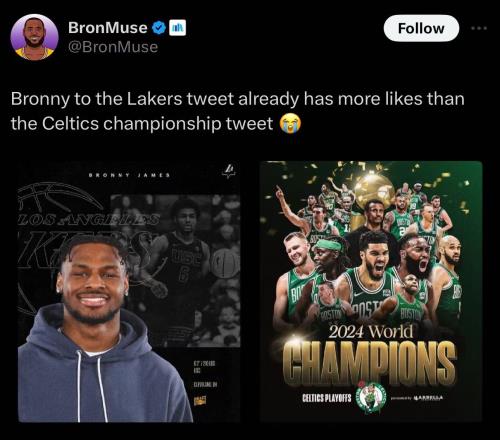This screenshot has height=440, width=500.
Task: Click the LOS ANGELES outlined text
Action: pos(88,220)
